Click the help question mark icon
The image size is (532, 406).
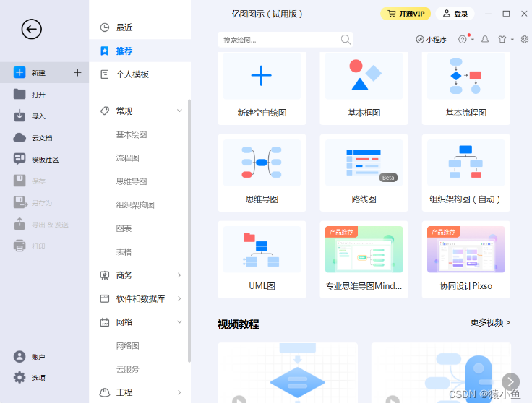[x=462, y=39]
